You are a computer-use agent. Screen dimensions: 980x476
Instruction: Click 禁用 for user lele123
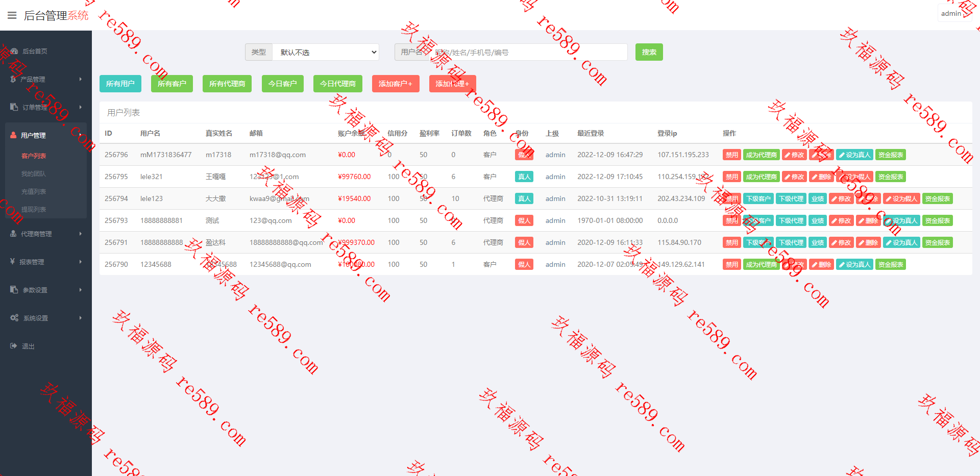point(732,199)
